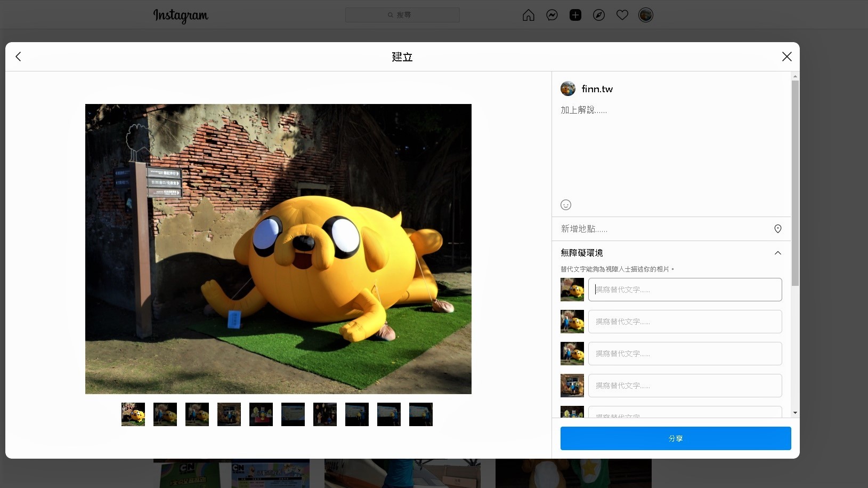Select the fourth thumbnail in the carousel strip
The height and width of the screenshot is (488, 868).
coord(229,414)
